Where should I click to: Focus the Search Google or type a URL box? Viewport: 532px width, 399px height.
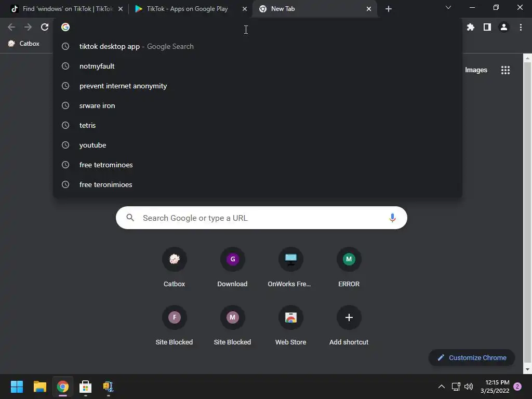click(x=261, y=218)
